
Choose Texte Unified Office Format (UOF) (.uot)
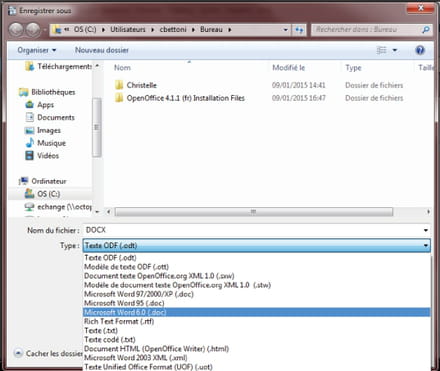[256, 367]
